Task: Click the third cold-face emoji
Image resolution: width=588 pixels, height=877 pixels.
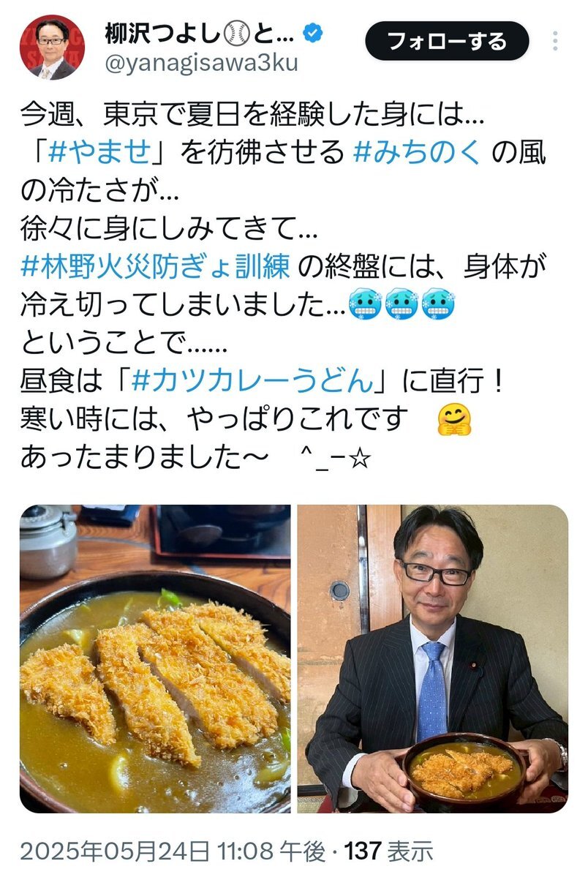Action: [438, 304]
